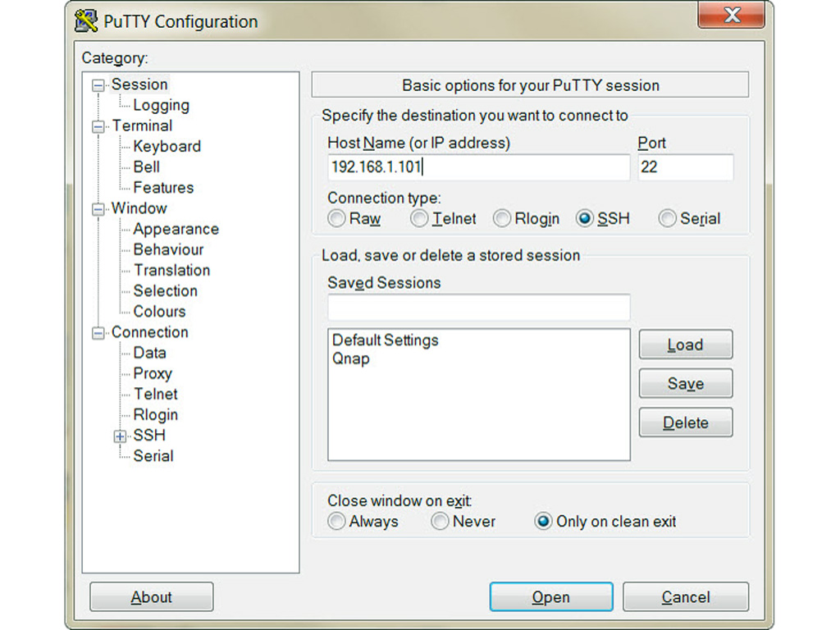Click the Host Name input field
Viewport: 840px width, 630px height.
(478, 167)
